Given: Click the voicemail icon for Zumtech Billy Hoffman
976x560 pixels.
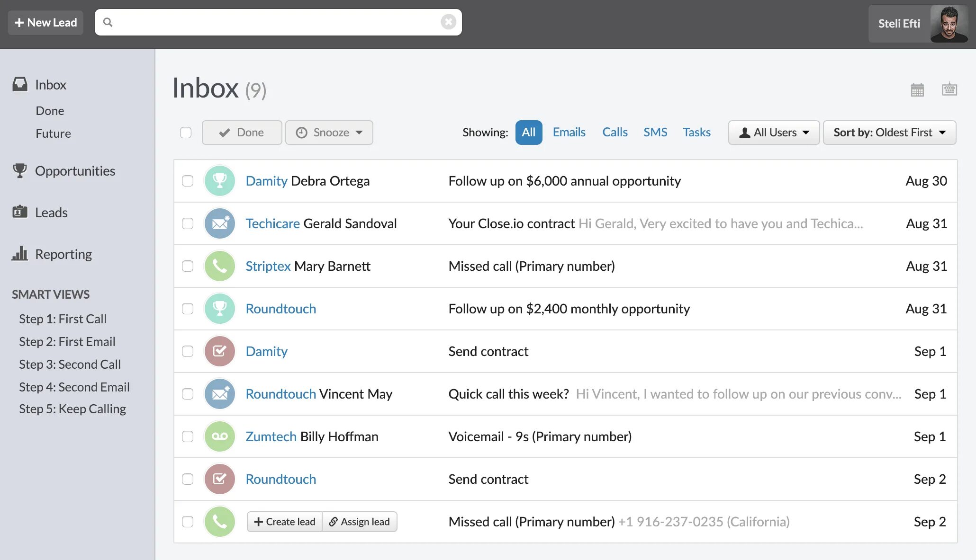Looking at the screenshot, I should tap(220, 436).
